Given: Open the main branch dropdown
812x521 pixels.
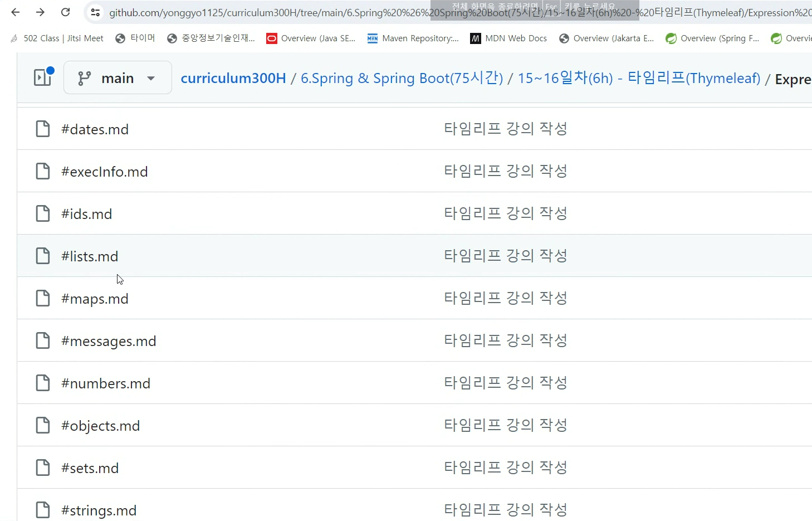Looking at the screenshot, I should pos(118,77).
